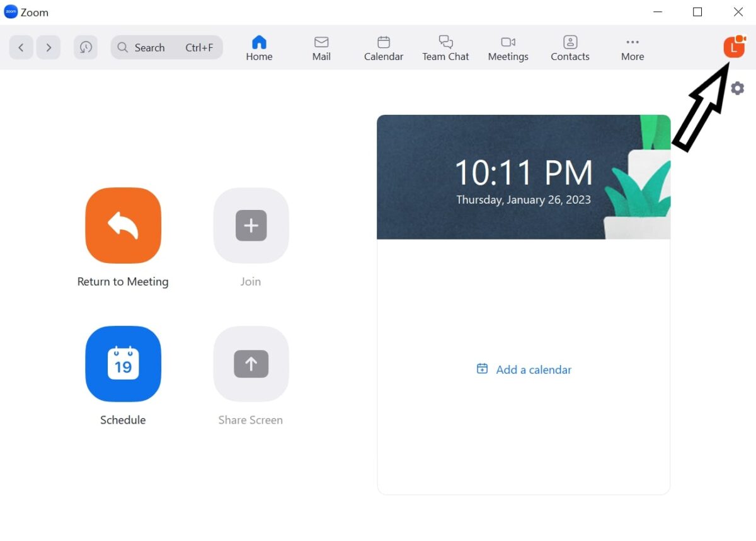
Task: Close the Zoom window
Action: [x=738, y=12]
